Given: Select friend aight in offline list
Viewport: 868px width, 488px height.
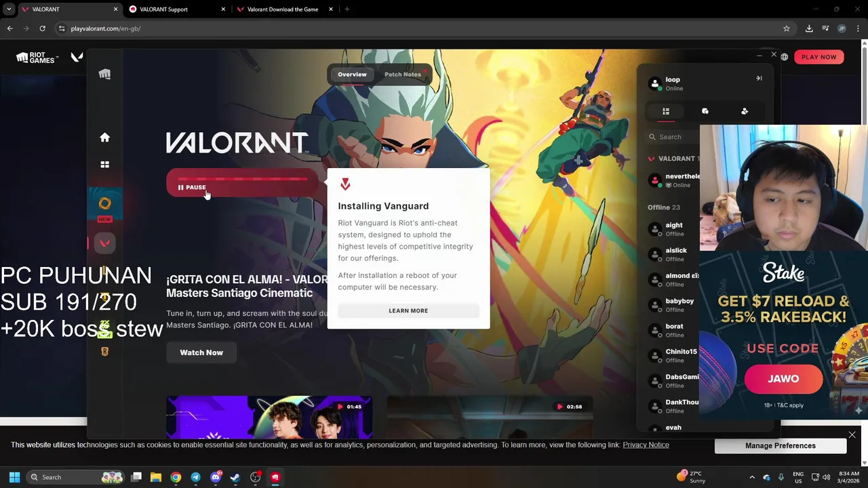Looking at the screenshot, I should click(x=673, y=229).
